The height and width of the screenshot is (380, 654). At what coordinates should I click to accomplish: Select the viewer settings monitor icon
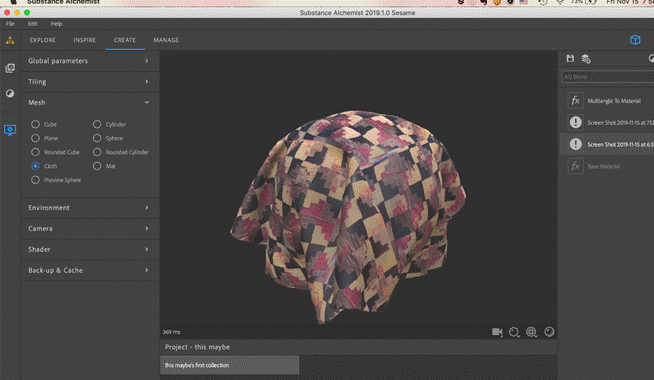10,130
